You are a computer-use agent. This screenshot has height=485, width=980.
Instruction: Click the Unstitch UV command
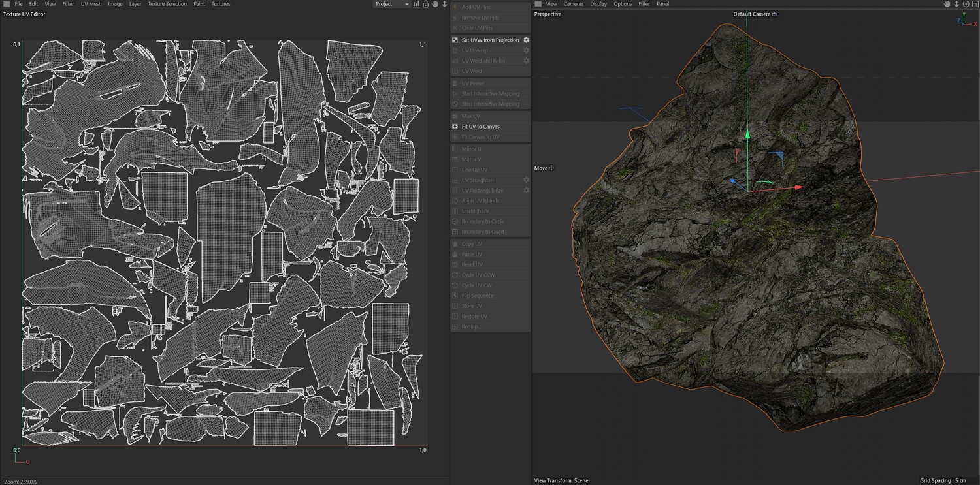point(491,211)
